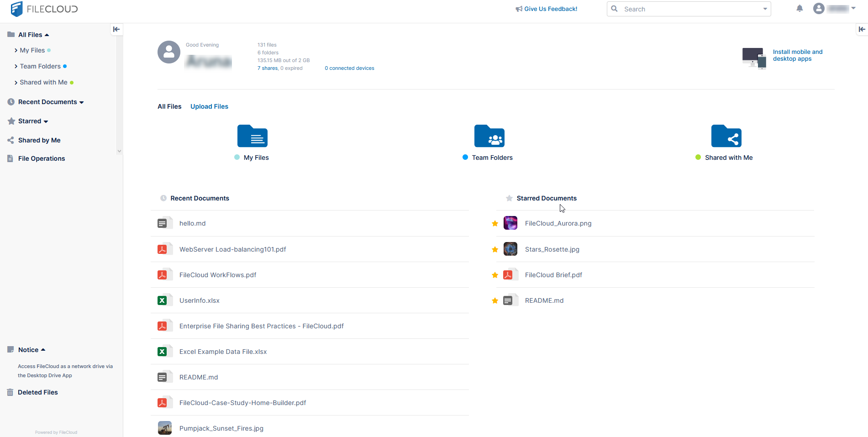Click the Excel icon of Excel Example Data File.xlsx
The image size is (868, 437).
click(164, 351)
